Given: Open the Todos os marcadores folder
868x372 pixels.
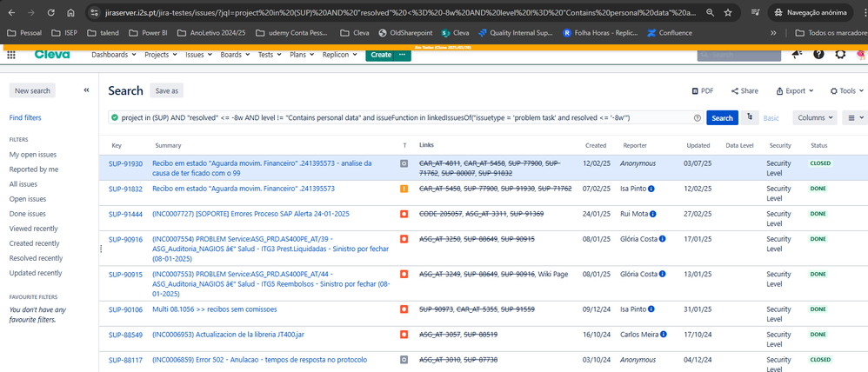Looking at the screenshot, I should coord(831,33).
